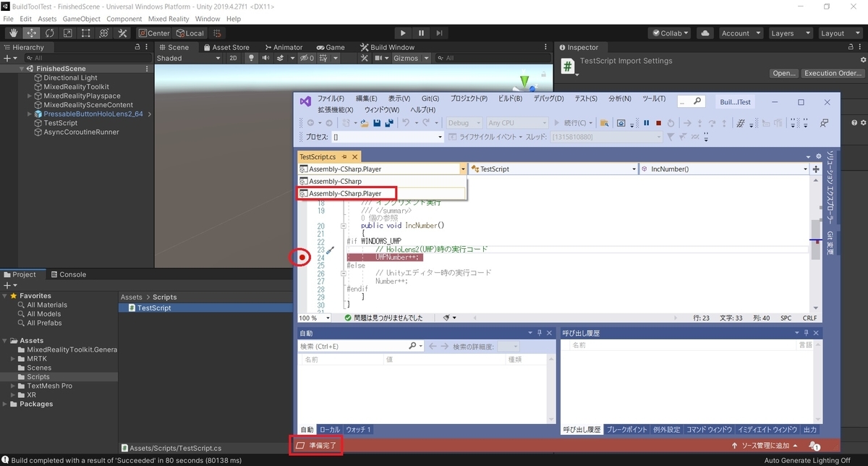The width and height of the screenshot is (868, 466).
Task: Open the Collab dropdown
Action: click(671, 33)
